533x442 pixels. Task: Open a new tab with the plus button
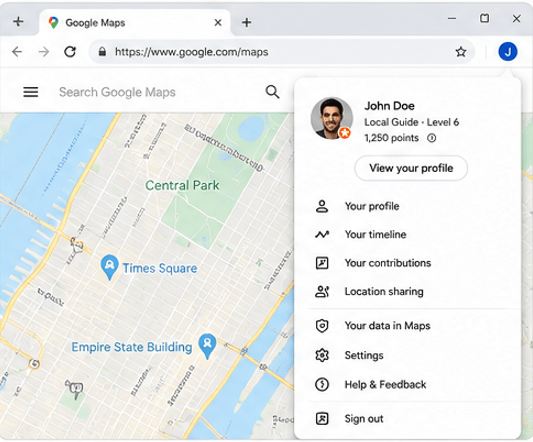click(x=246, y=22)
